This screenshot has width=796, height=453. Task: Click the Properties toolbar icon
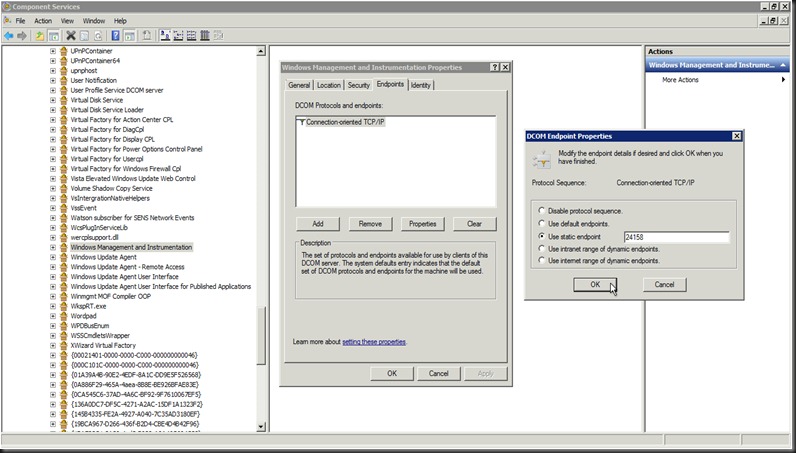point(85,36)
